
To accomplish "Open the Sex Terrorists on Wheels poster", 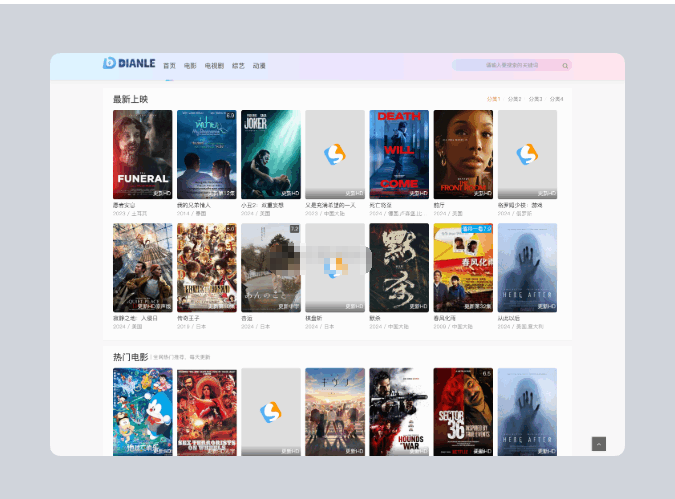I will click(207, 412).
